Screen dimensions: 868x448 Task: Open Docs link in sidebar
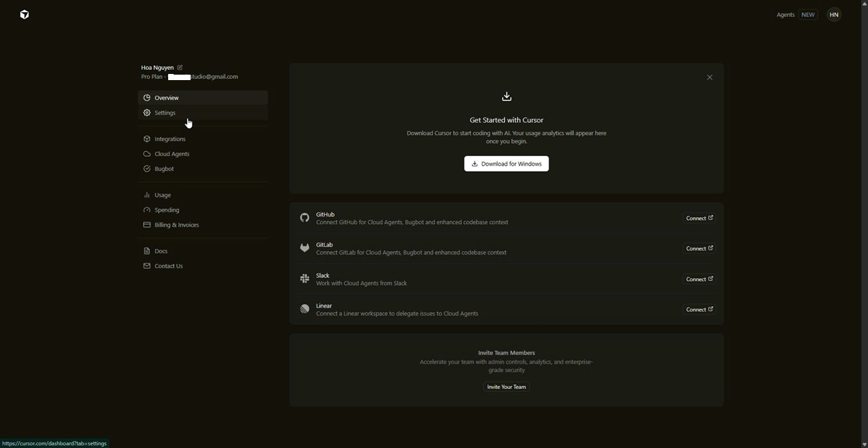[x=203, y=251]
